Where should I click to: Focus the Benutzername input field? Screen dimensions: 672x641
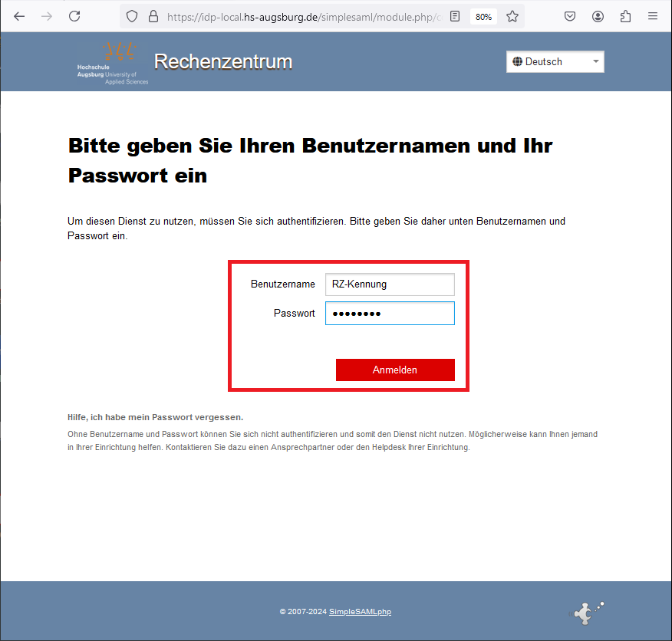coord(390,284)
